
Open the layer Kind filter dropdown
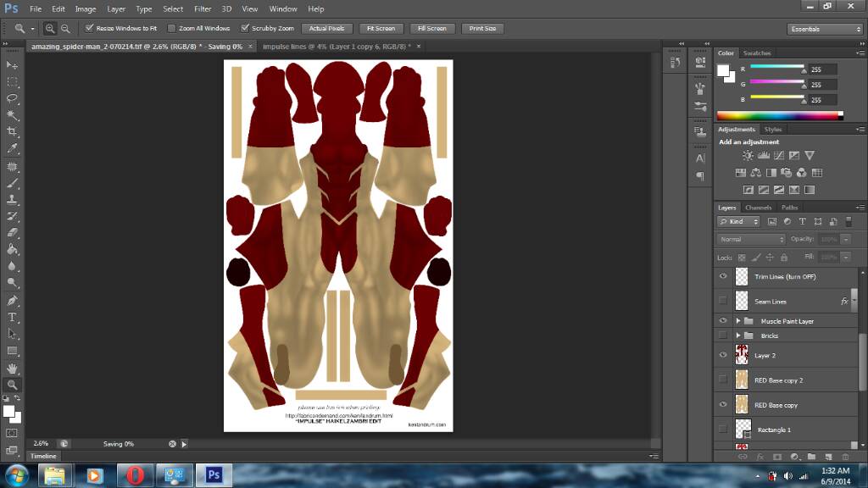739,221
